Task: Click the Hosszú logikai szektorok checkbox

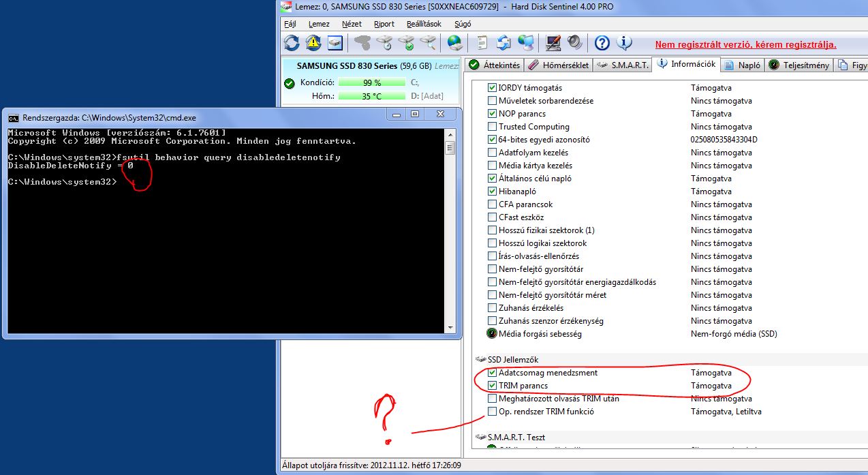Action: 493,243
